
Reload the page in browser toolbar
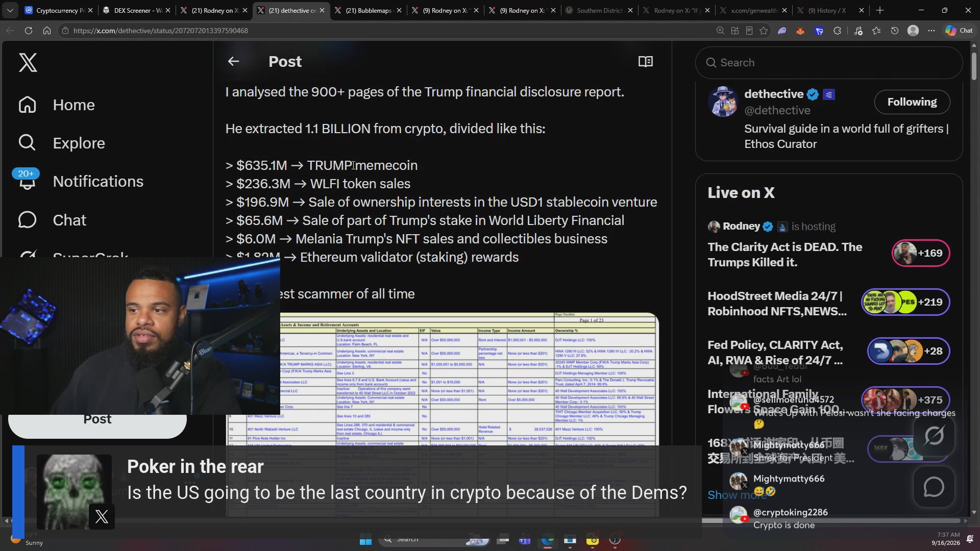point(29,31)
